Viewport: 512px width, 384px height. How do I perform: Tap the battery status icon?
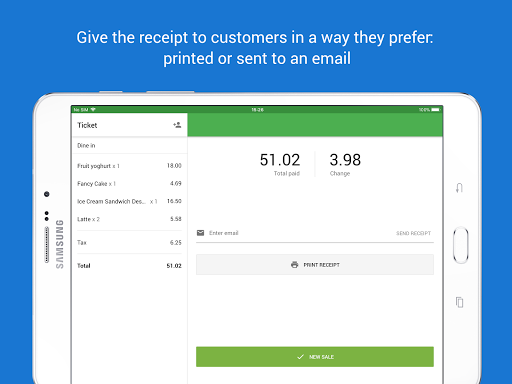(x=435, y=110)
